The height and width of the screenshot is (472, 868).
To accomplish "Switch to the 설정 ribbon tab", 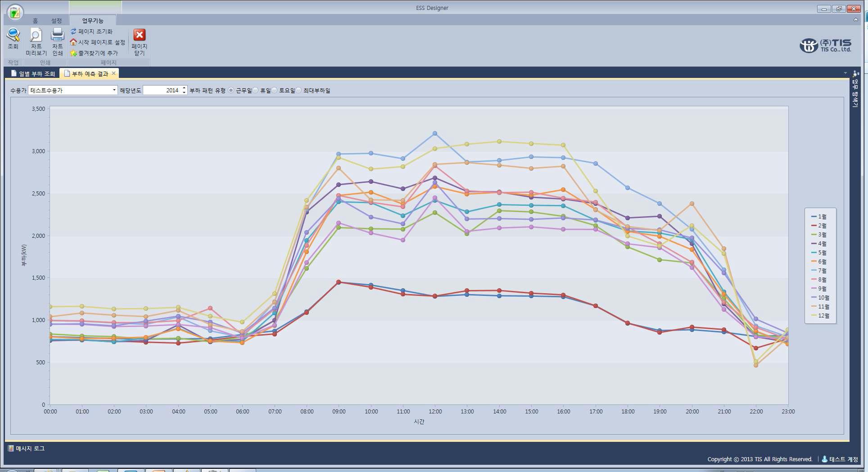I will pos(56,21).
